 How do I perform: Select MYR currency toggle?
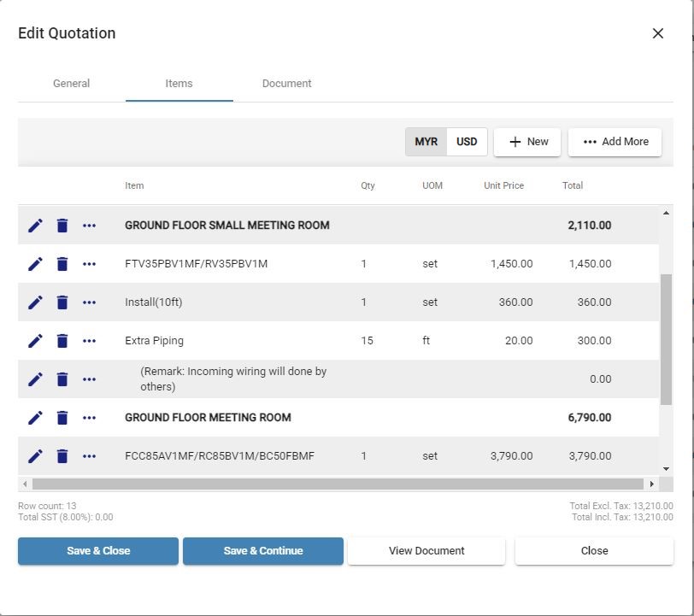tap(426, 142)
